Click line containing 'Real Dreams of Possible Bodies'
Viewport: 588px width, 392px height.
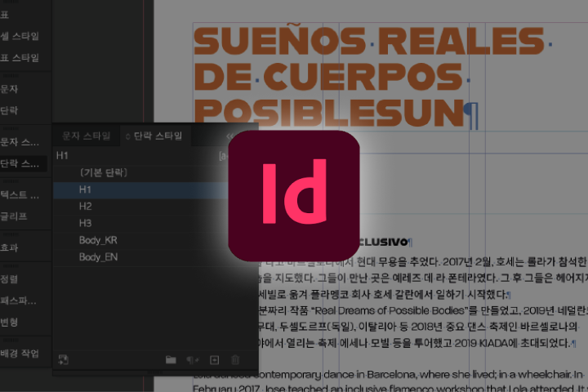(x=422, y=310)
